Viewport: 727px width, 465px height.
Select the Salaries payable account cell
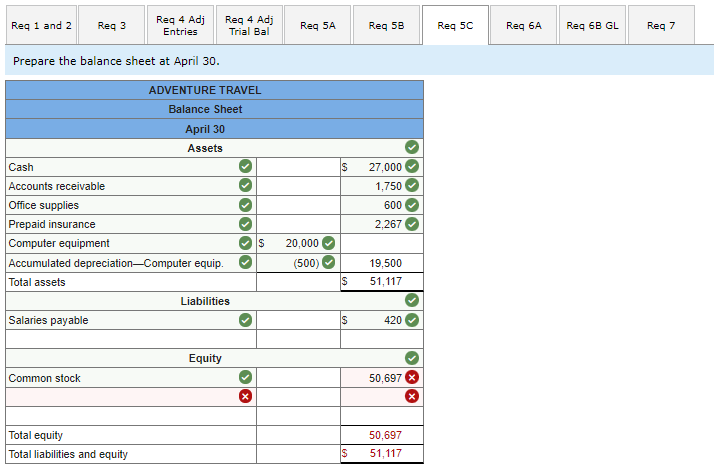131,320
